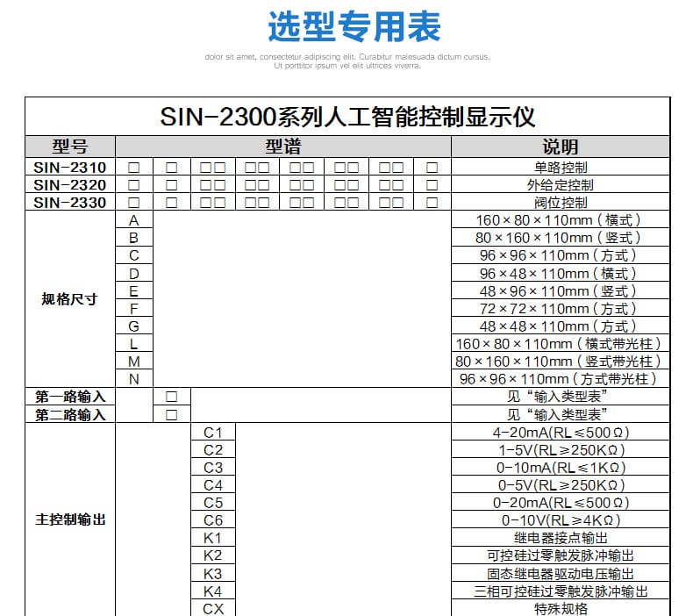The height and width of the screenshot is (616, 693).
Task: Click second checkbox in SIN-2330 row
Action: point(171,203)
